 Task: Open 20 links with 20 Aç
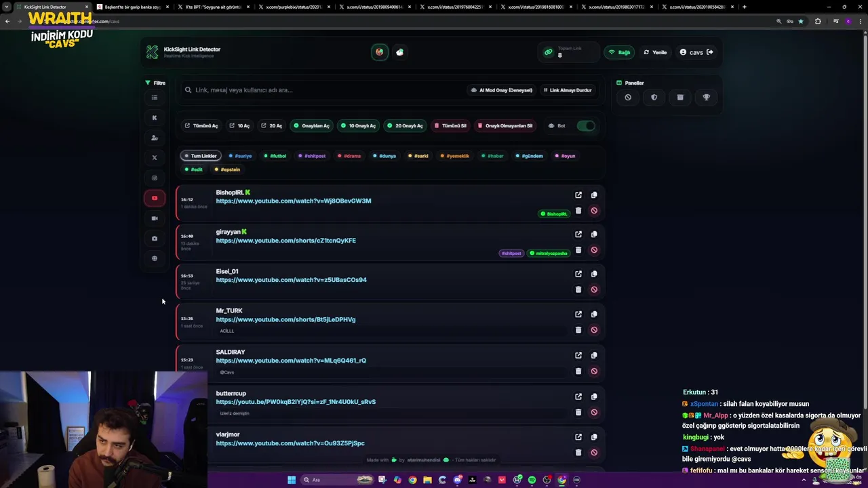pyautogui.click(x=271, y=126)
